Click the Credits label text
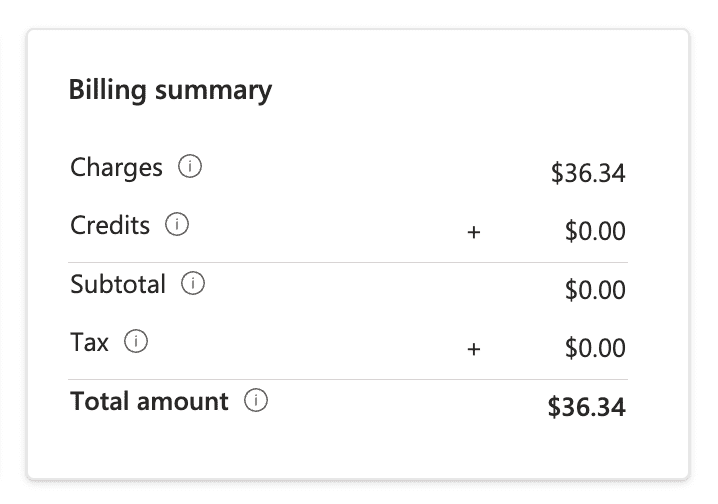 point(110,225)
